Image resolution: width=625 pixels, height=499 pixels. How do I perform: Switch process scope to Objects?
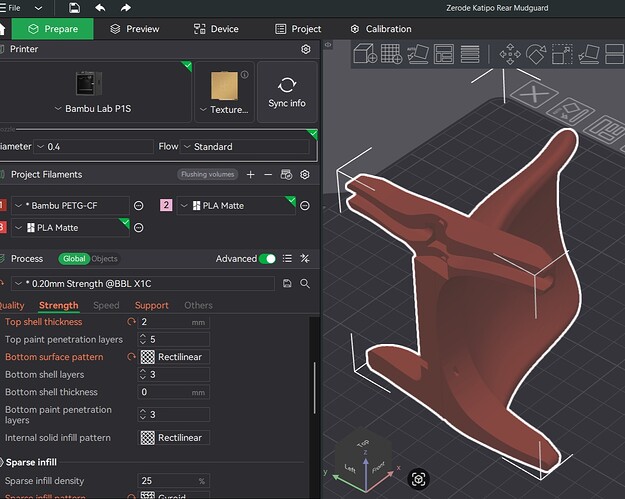[x=104, y=259]
